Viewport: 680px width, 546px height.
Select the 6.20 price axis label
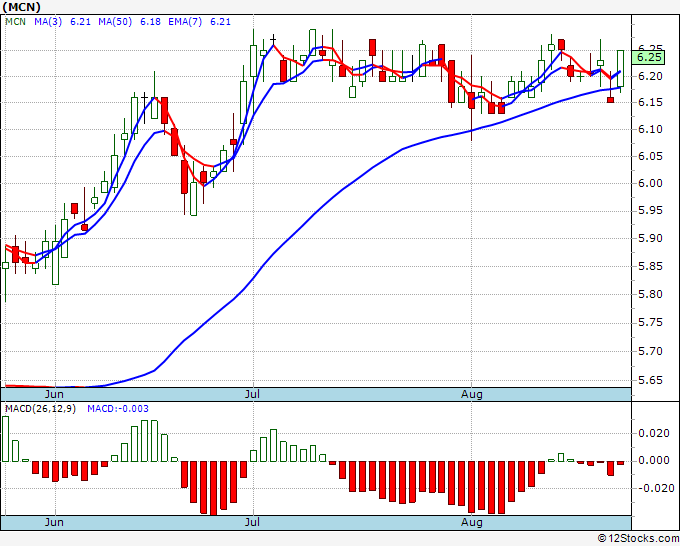point(651,77)
